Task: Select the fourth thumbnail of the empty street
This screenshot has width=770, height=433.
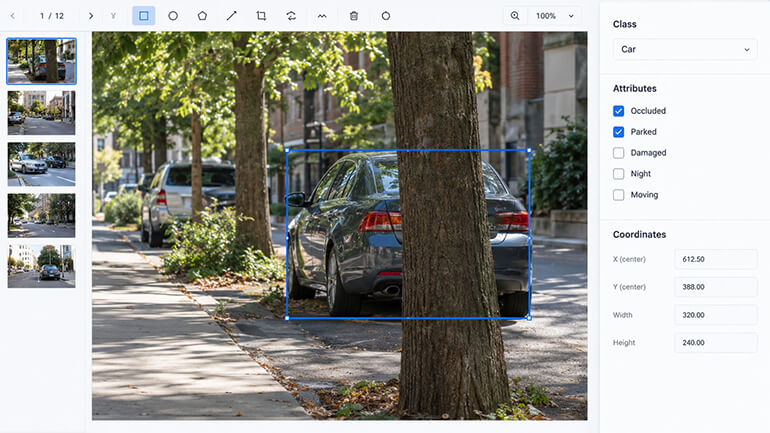Action: 42,216
